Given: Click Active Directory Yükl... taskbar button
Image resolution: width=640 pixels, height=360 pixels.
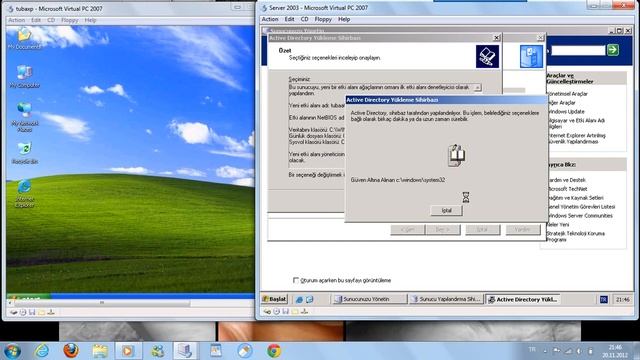Looking at the screenshot, I should click(x=522, y=299).
